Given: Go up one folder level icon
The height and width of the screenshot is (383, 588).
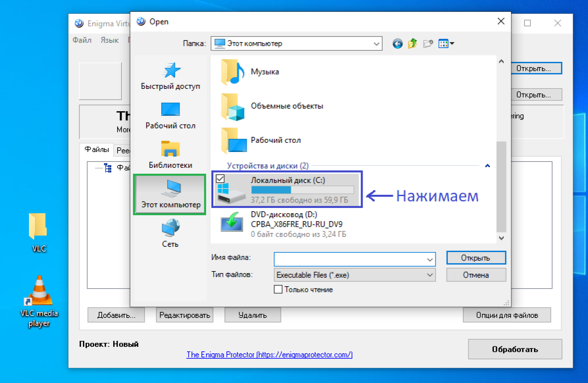Looking at the screenshot, I should pos(412,43).
